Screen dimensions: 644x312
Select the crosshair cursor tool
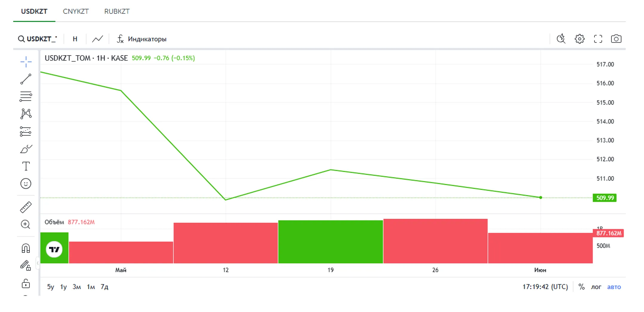click(26, 62)
